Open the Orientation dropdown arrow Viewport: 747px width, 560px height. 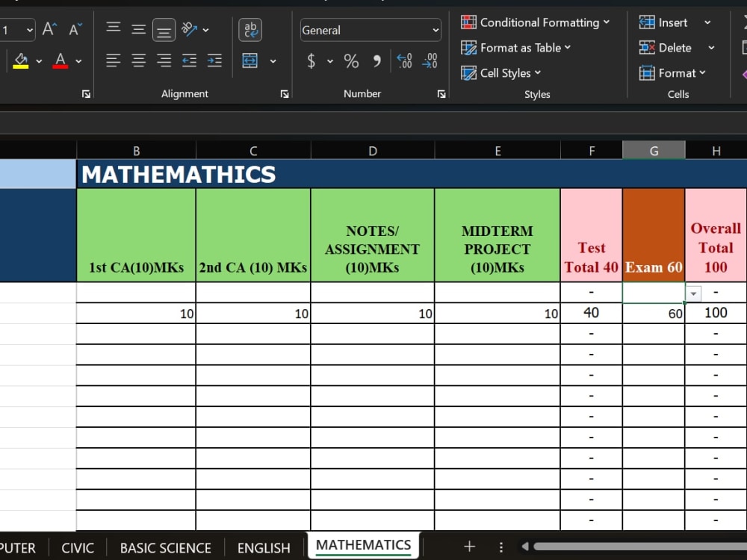pos(206,30)
